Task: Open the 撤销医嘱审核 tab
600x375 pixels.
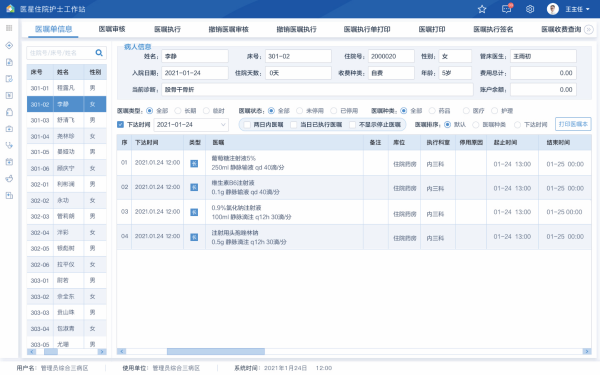Action: coord(228,29)
